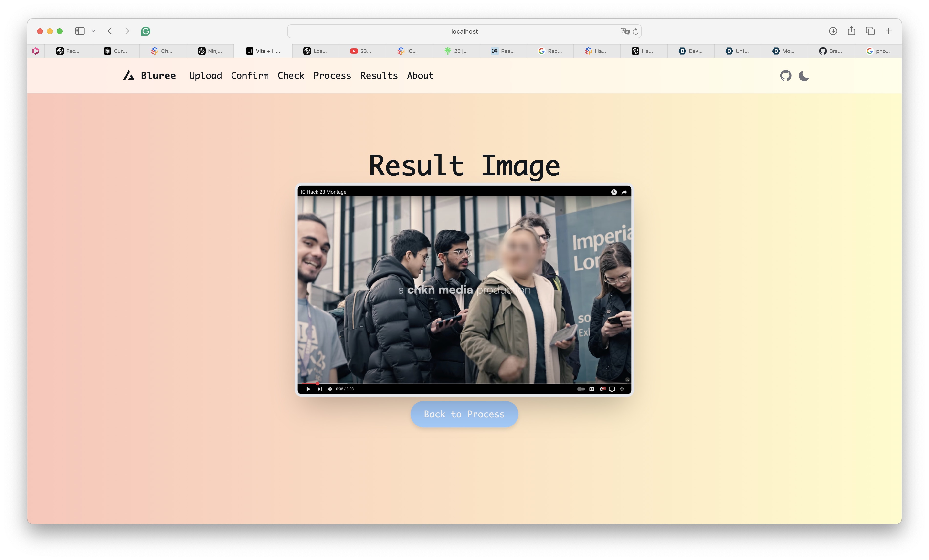
Task: Click the Share icon in Safari toolbar
Action: [851, 31]
